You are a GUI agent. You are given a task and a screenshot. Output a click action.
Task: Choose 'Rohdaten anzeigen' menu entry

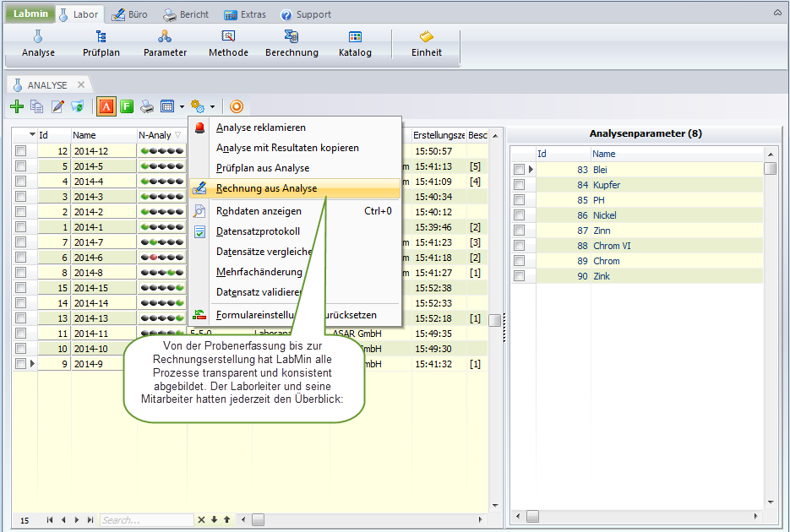(295, 211)
